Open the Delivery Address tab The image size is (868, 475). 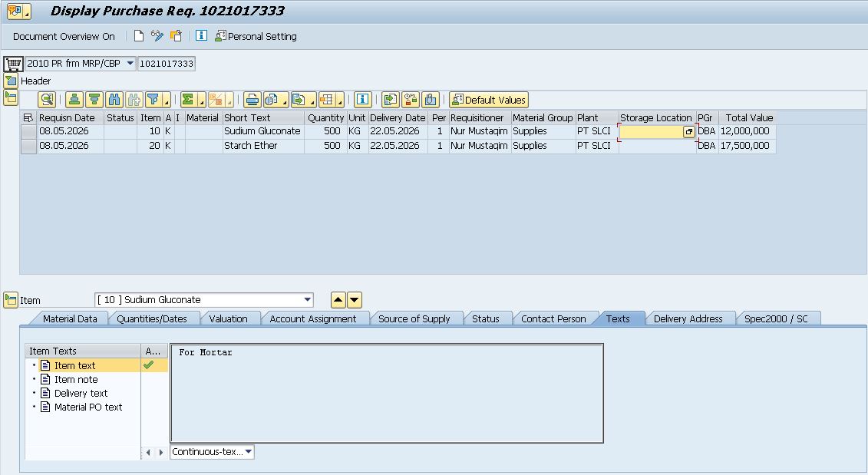coord(688,319)
